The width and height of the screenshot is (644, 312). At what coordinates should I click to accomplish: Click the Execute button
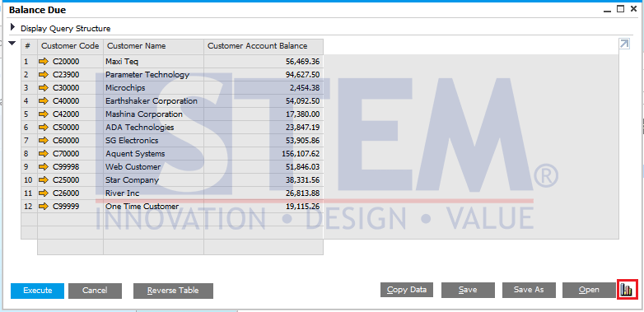(37, 291)
